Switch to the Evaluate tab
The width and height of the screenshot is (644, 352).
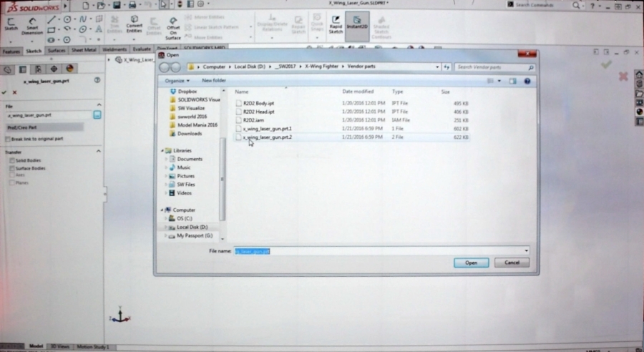[142, 49]
